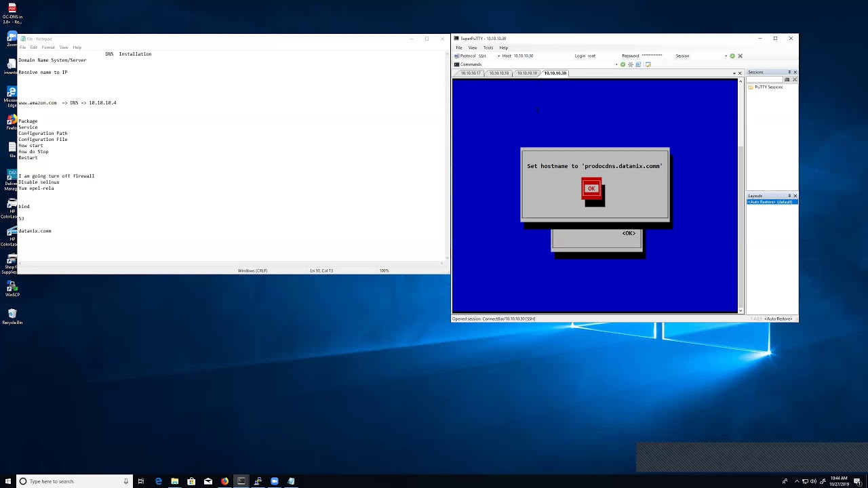868x488 pixels.
Task: Expand the Commands history dropdown
Action: 616,64
